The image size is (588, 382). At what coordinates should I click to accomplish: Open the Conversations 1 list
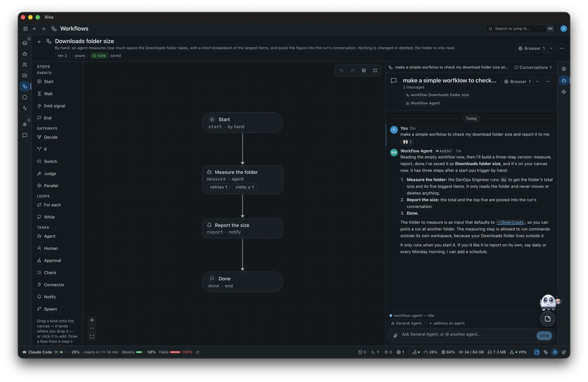[533, 67]
